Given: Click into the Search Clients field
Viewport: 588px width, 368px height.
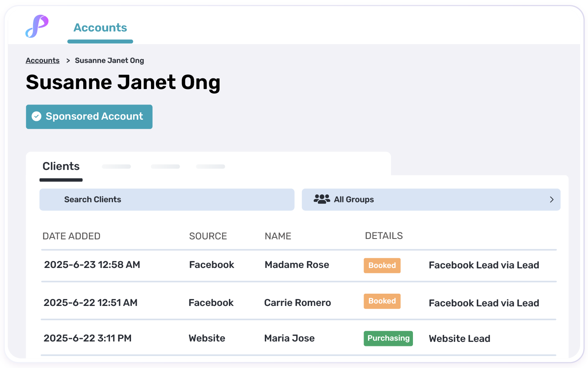Looking at the screenshot, I should point(166,199).
